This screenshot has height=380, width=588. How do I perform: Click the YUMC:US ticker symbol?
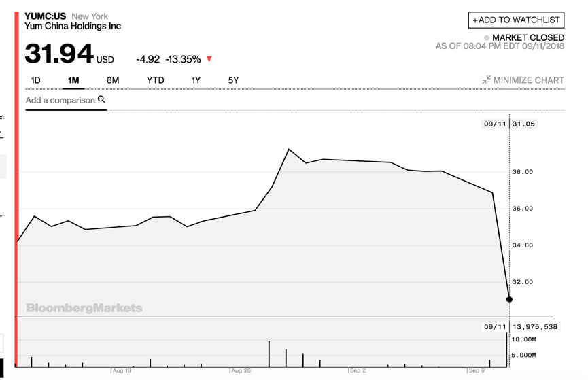[x=45, y=16]
